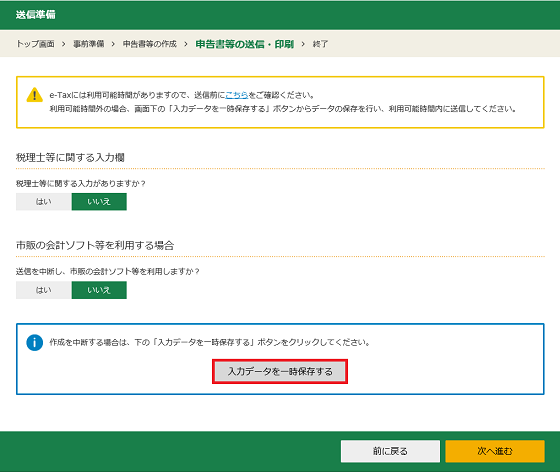Screen dimensions: 560x472
Task: Click the chevron after 申告書等の作成 breadcrumb
Action: pyautogui.click(x=186, y=44)
